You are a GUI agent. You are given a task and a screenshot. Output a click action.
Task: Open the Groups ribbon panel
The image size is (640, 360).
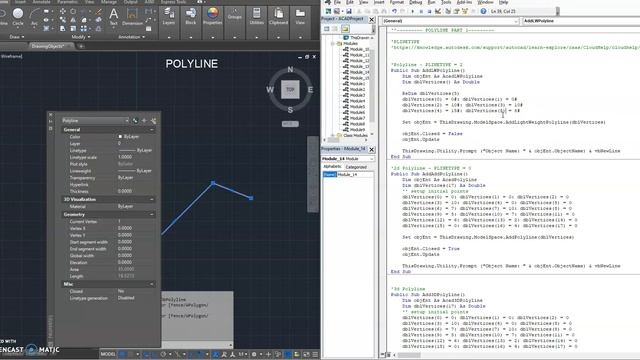[x=235, y=16]
